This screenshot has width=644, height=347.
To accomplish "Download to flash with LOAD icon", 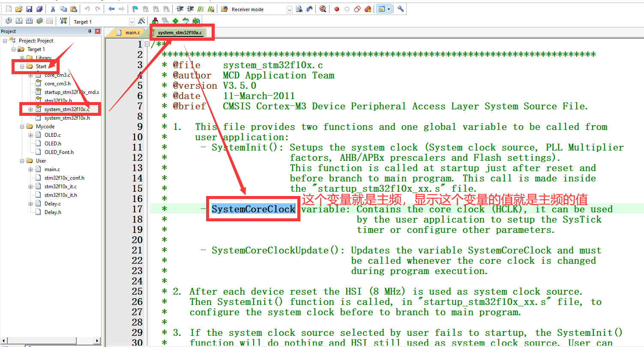I will point(63,21).
